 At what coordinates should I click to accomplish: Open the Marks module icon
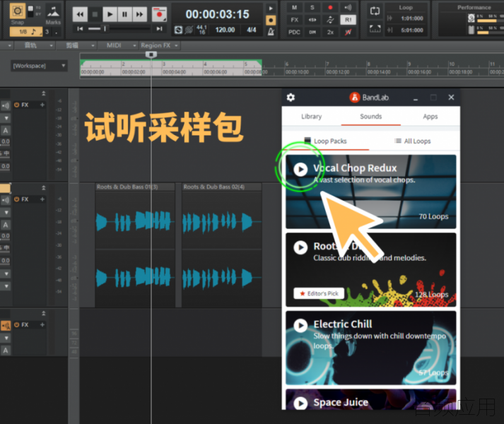[x=53, y=11]
